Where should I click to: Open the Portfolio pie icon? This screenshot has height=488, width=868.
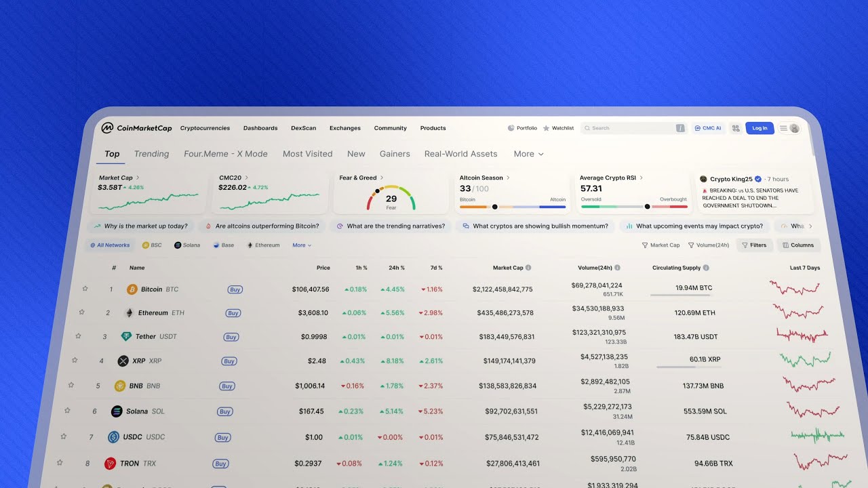511,128
